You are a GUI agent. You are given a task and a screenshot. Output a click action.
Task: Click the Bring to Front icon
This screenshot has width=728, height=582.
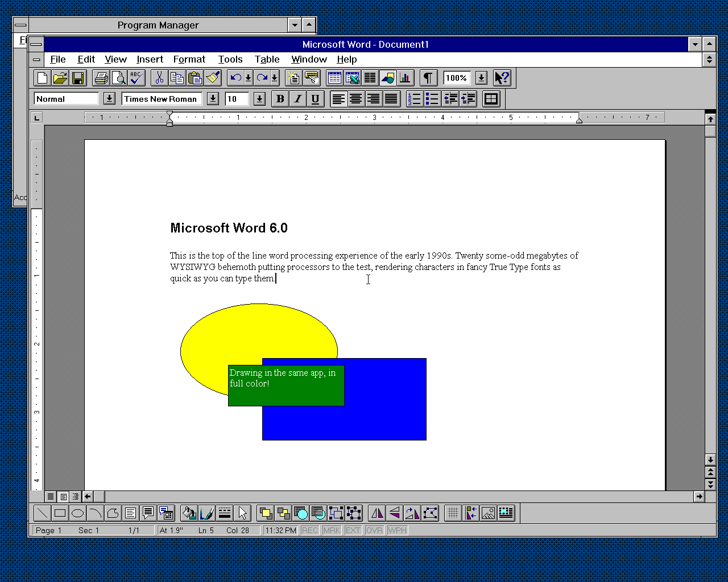pyautogui.click(x=265, y=513)
